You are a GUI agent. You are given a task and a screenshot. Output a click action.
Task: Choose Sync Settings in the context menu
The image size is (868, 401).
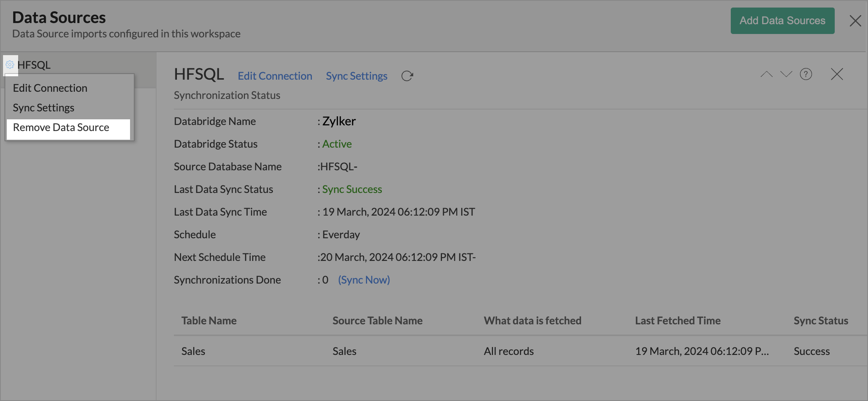tap(43, 108)
